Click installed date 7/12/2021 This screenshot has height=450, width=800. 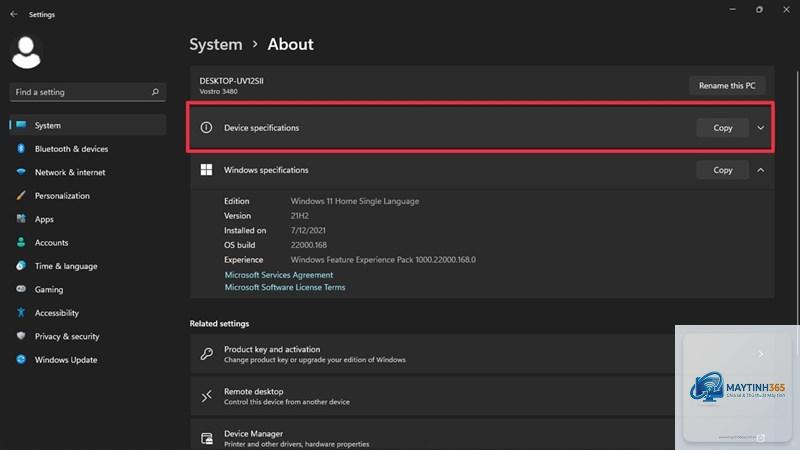[x=308, y=230]
